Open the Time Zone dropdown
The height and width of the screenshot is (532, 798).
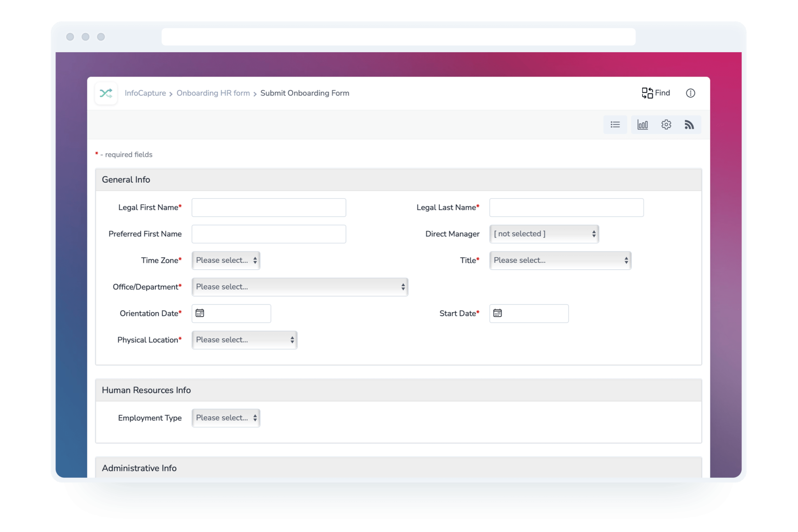226,260
